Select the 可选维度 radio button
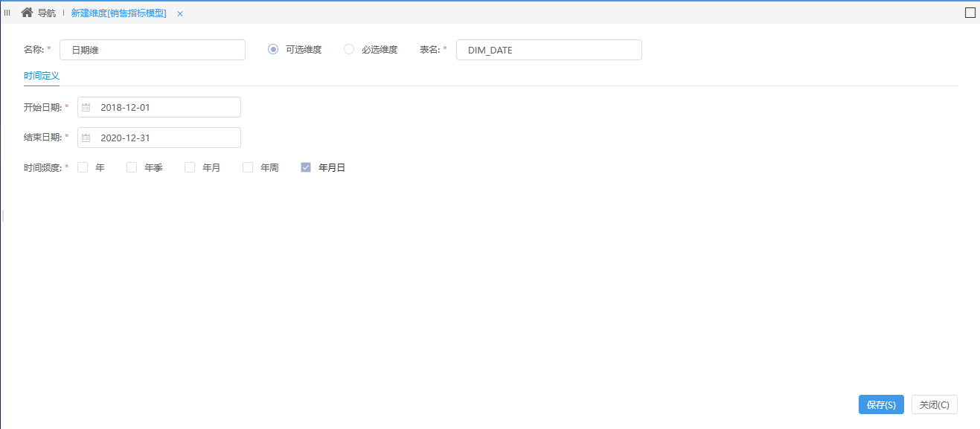 (273, 49)
